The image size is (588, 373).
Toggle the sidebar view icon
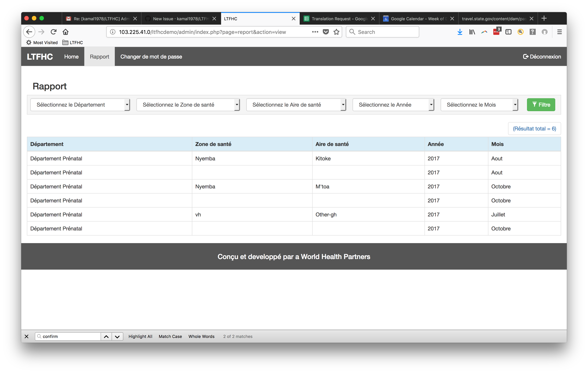coord(508,32)
